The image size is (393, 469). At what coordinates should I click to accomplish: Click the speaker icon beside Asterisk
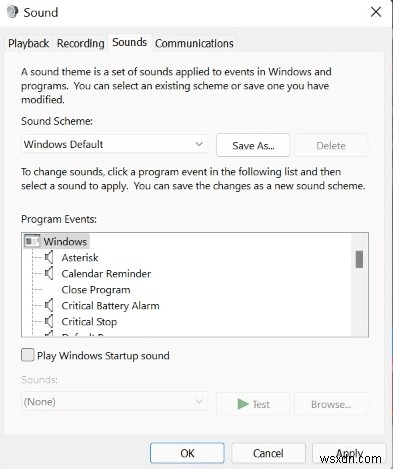click(x=49, y=257)
